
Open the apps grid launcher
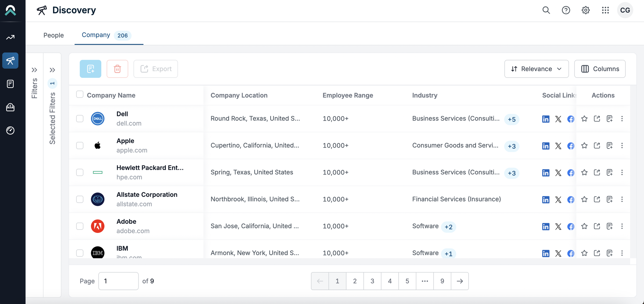coord(605,10)
